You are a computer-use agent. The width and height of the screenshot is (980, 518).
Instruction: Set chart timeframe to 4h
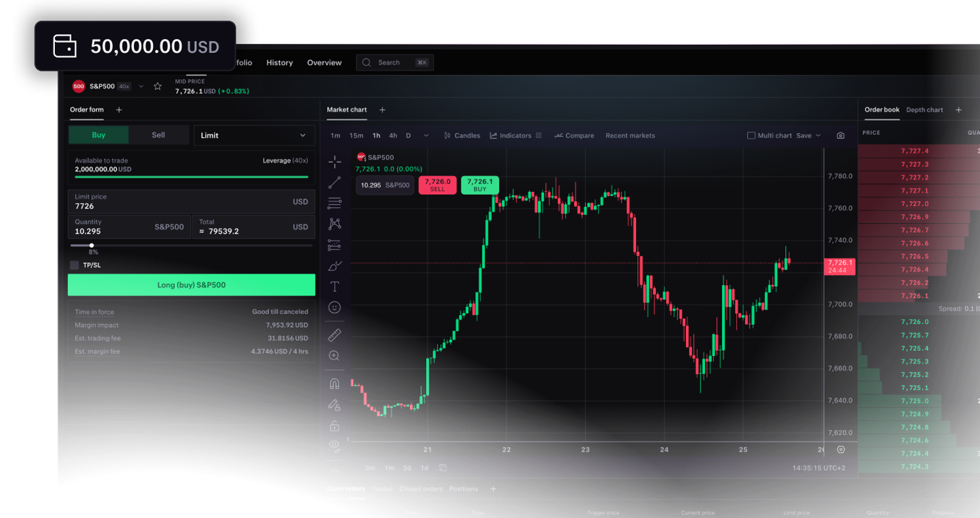[x=393, y=136]
